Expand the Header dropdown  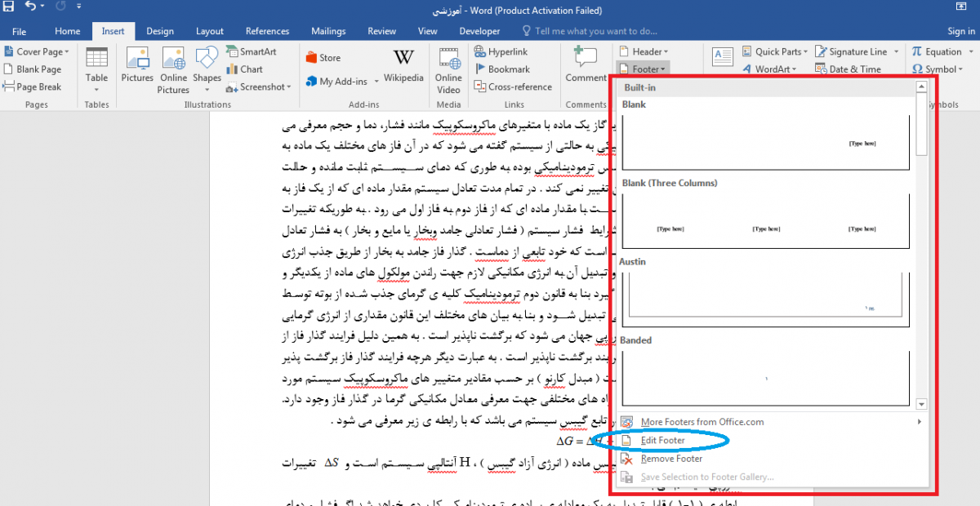click(x=642, y=51)
